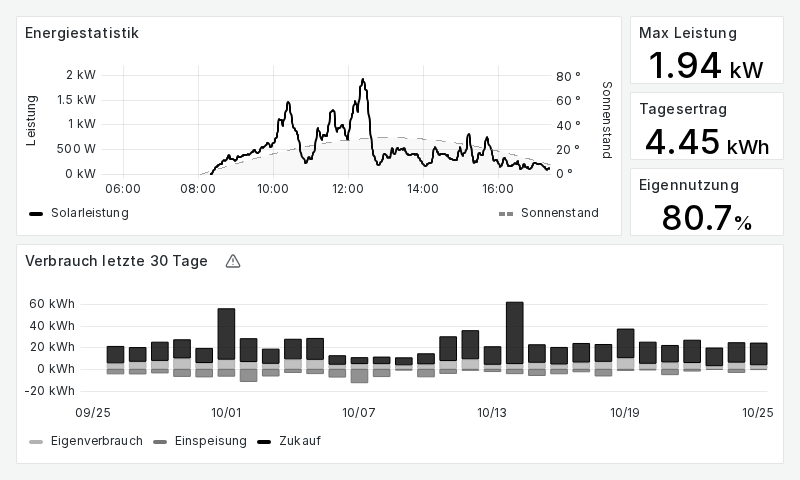This screenshot has width=800, height=480.
Task: Toggle the Einspeisung legend entry
Action: pyautogui.click(x=201, y=441)
